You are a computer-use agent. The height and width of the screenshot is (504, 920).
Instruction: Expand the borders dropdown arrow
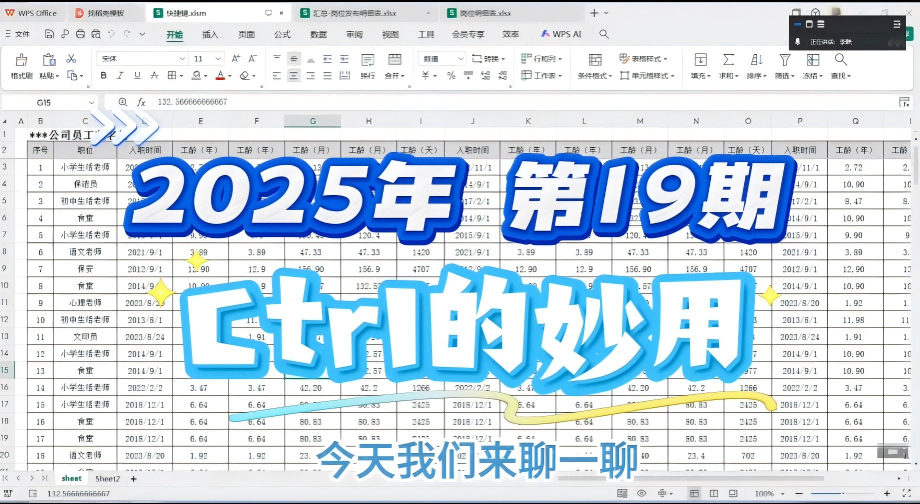(x=181, y=76)
